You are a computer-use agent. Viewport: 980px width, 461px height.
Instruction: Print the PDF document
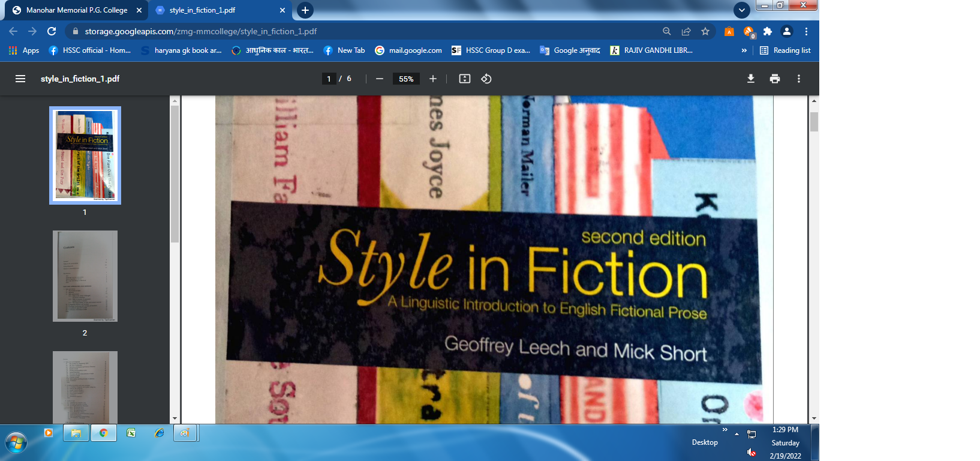[x=775, y=79]
